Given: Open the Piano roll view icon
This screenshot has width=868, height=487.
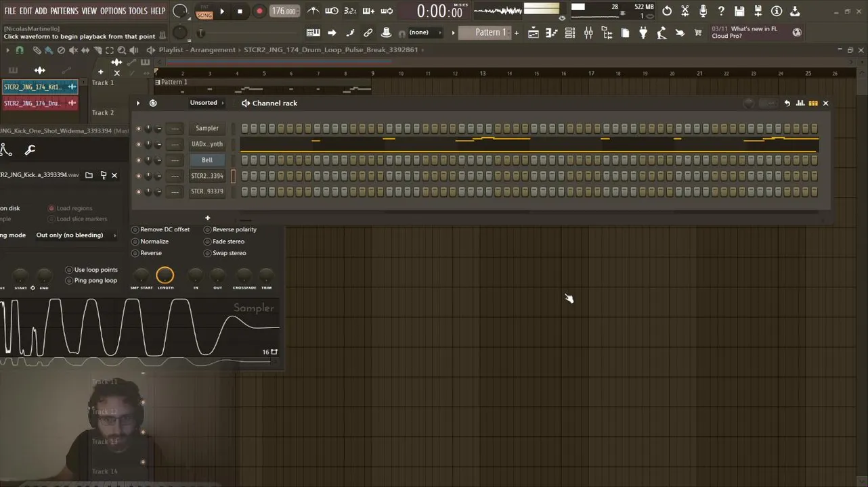Looking at the screenshot, I should 552,32.
